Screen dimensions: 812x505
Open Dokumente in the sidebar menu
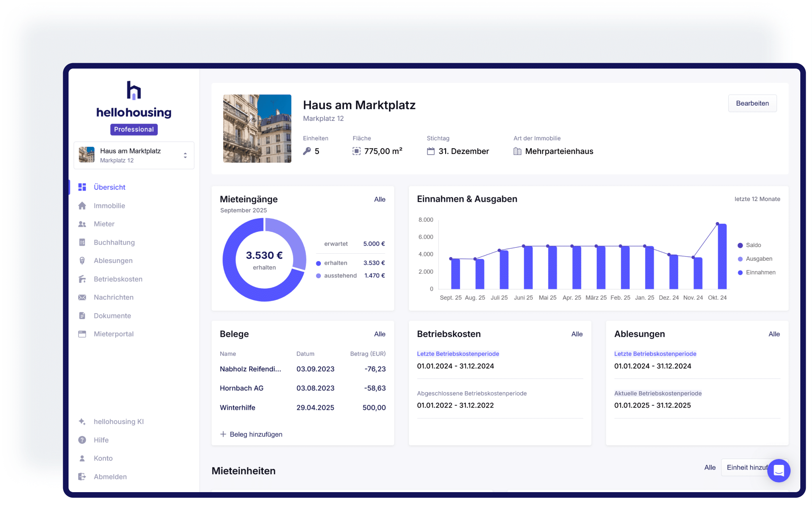pos(112,316)
